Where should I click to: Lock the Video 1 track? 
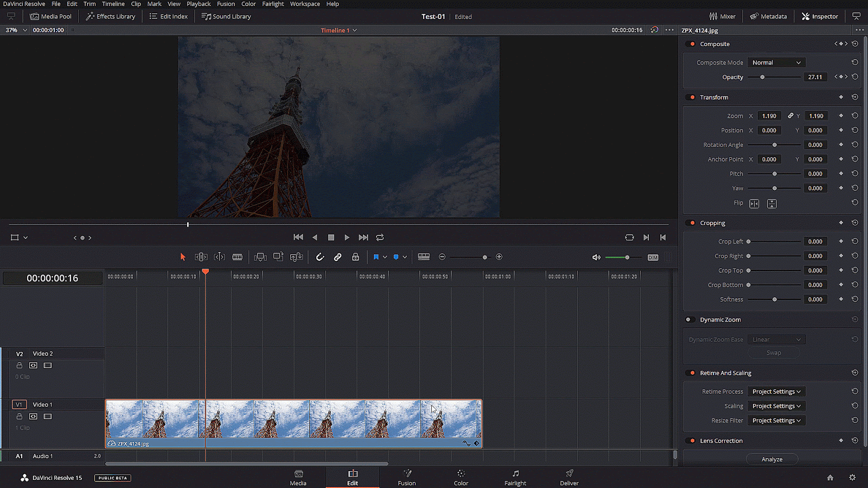click(x=20, y=416)
